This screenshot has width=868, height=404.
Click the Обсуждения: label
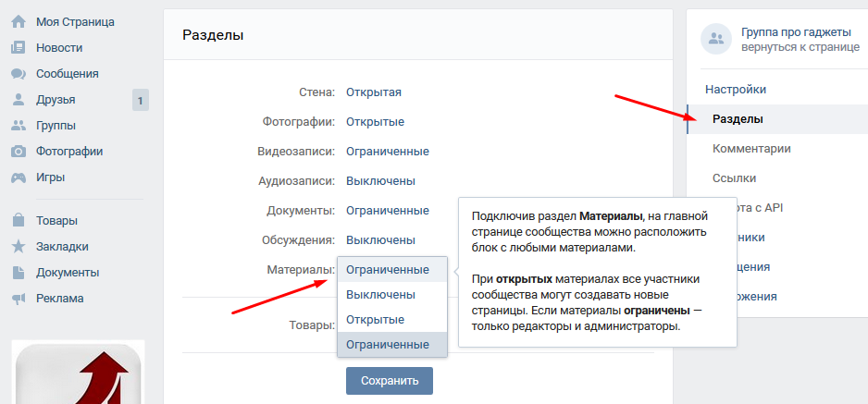click(x=298, y=240)
